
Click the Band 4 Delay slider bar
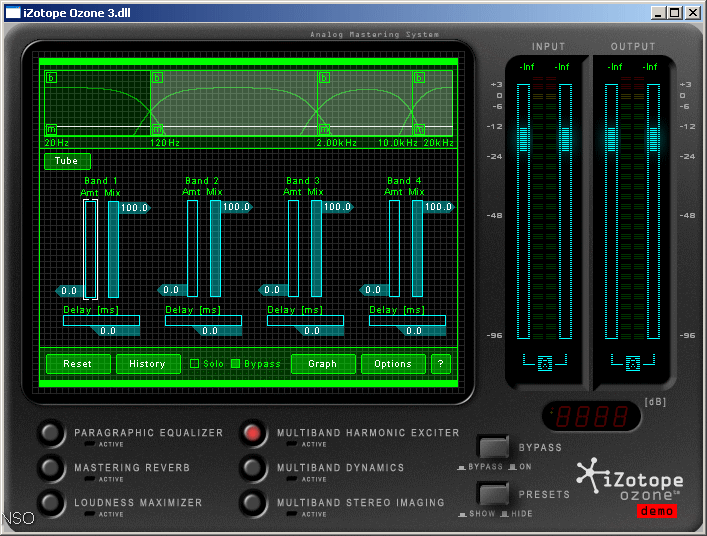407,321
